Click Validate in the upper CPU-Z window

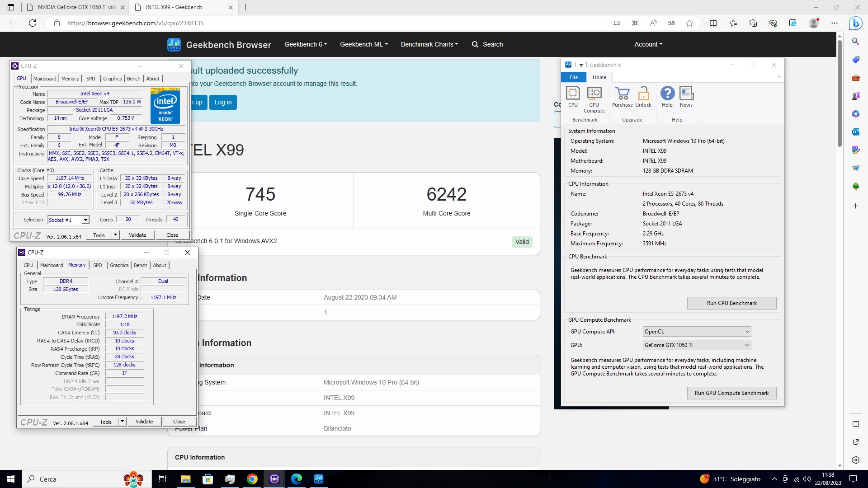[x=137, y=235]
